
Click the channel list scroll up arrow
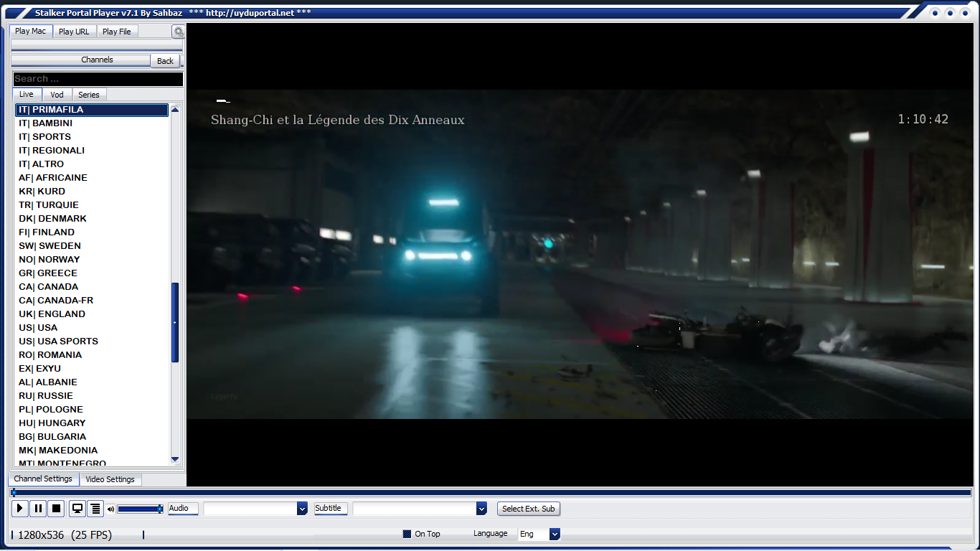(175, 110)
